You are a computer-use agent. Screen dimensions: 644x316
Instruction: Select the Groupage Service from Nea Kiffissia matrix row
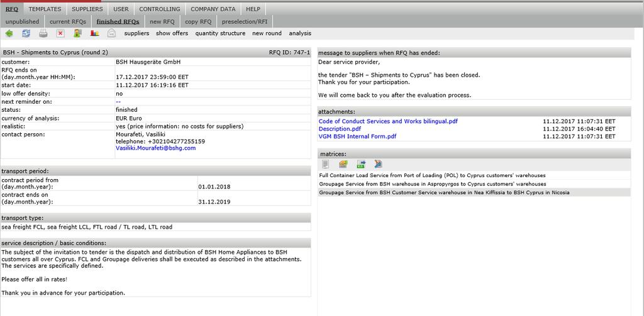(x=474, y=192)
